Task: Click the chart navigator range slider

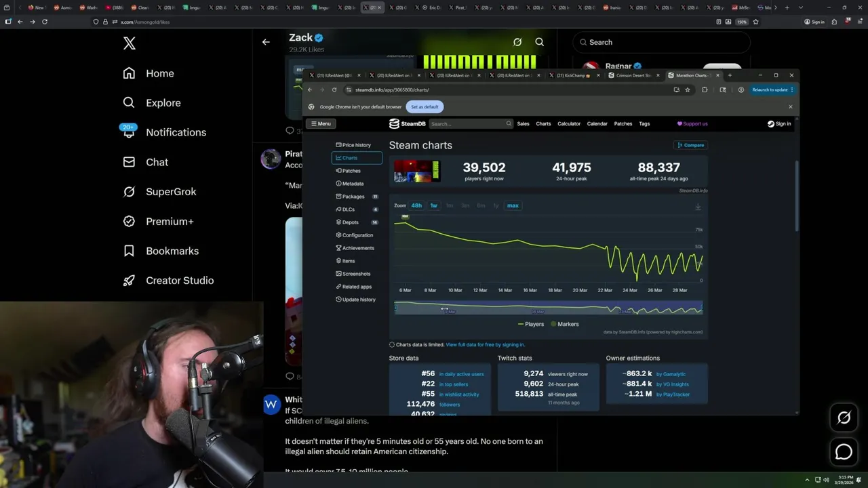Action: click(x=548, y=308)
